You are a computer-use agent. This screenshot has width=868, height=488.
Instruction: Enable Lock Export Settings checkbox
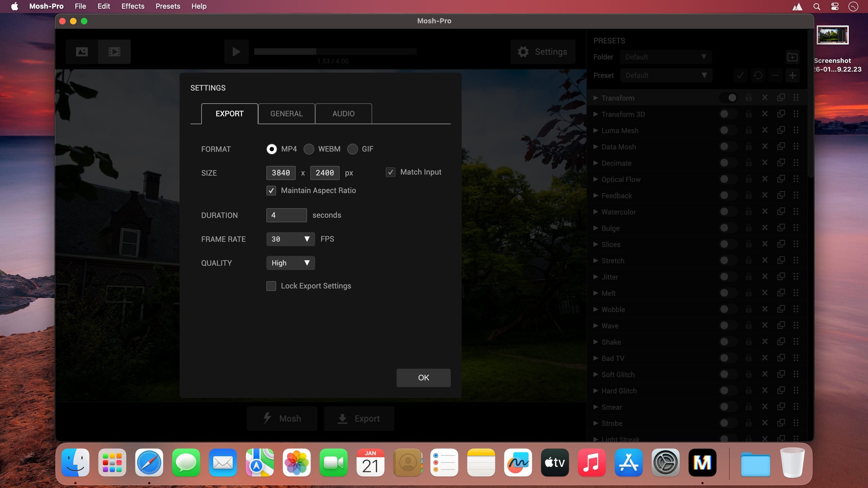coord(271,286)
